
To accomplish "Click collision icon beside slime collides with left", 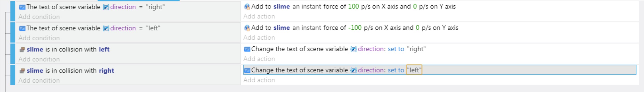I will click(22, 49).
